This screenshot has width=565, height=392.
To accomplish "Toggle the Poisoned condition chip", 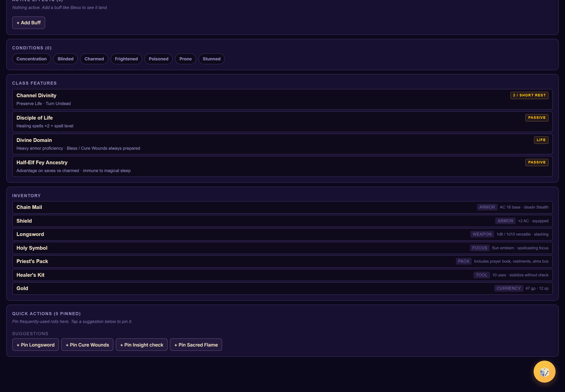I will click(x=158, y=59).
